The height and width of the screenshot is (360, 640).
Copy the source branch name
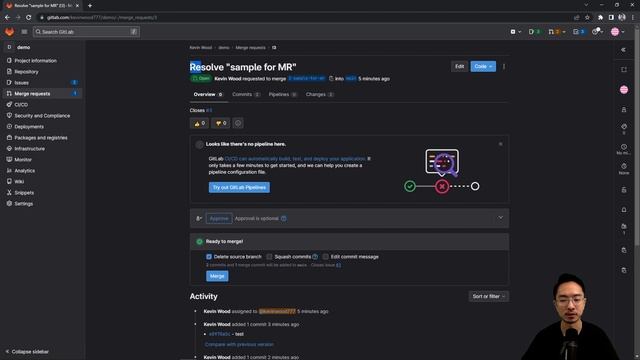331,78
